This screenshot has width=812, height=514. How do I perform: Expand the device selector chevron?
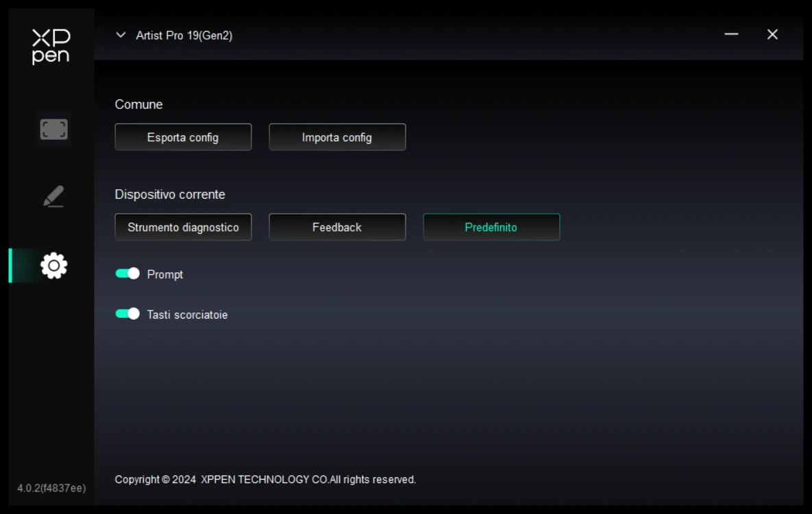click(x=121, y=35)
